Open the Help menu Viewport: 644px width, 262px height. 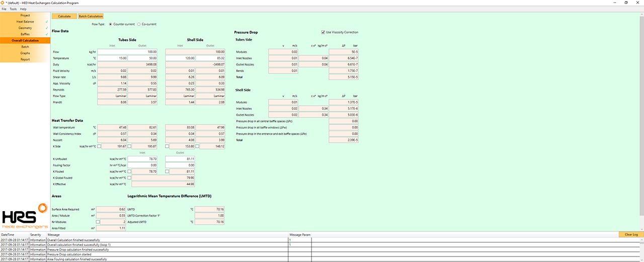[23, 9]
